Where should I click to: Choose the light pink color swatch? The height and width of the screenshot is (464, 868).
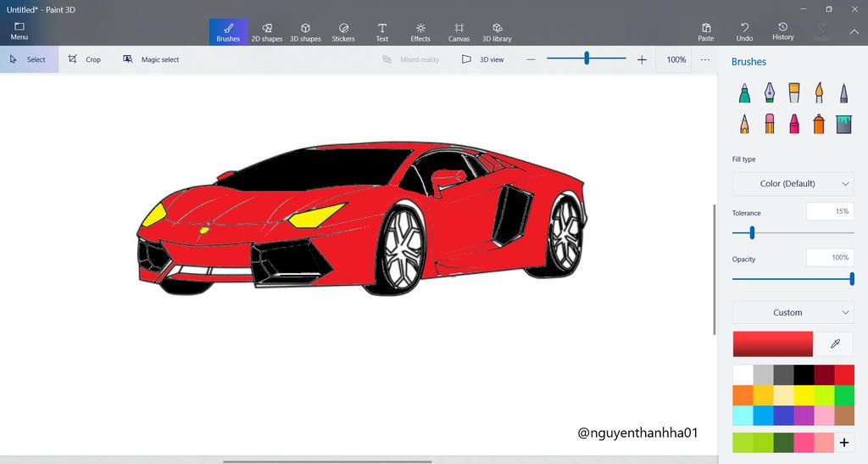click(824, 416)
